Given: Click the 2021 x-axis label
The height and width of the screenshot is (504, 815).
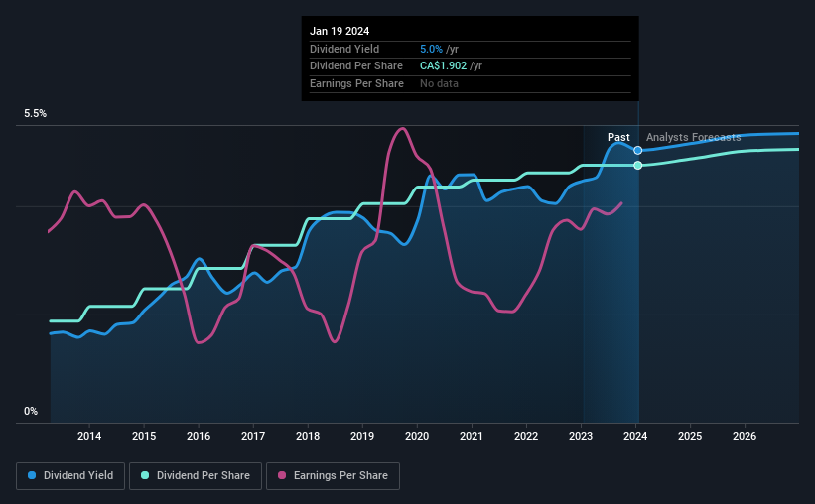Looking at the screenshot, I should pos(472,436).
